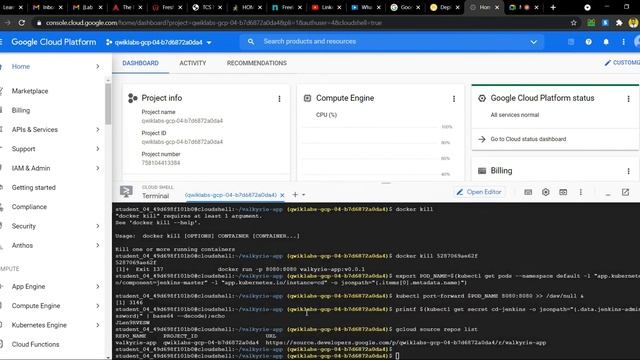Open the notifications bell
The width and height of the screenshot is (640, 360).
[606, 42]
